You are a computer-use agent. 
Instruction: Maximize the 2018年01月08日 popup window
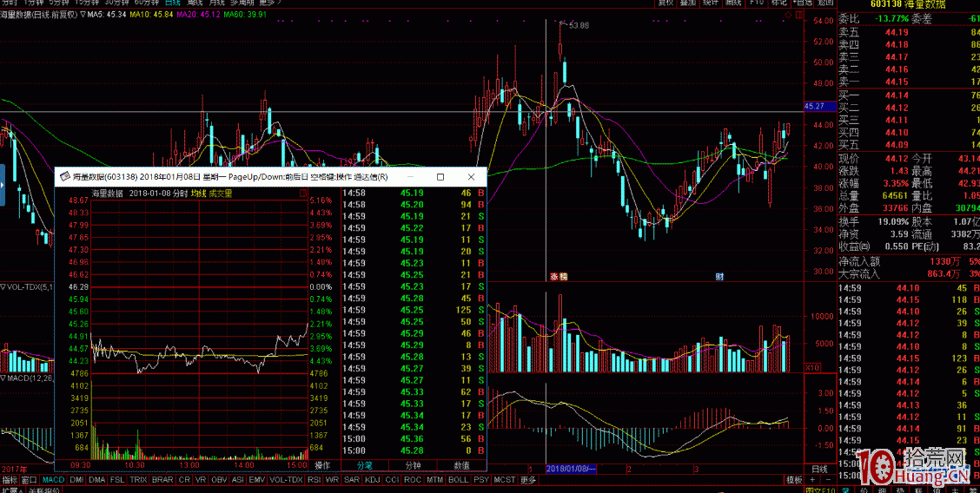click(x=440, y=176)
